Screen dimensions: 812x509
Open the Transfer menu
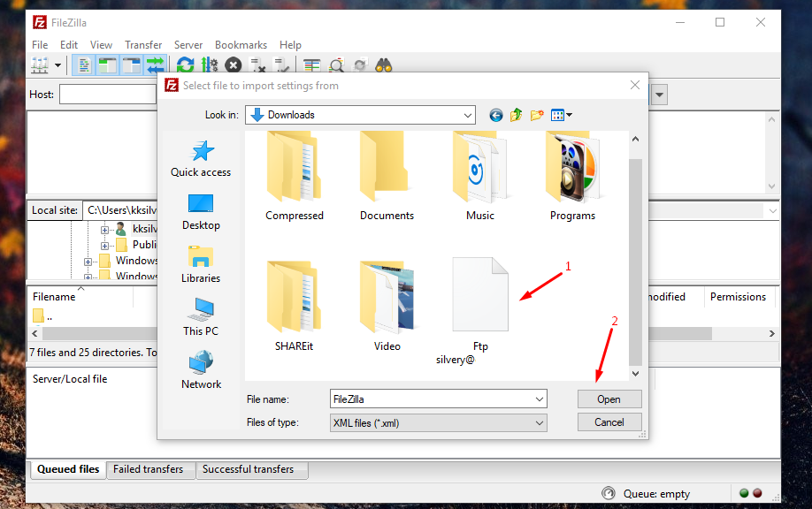pos(143,45)
